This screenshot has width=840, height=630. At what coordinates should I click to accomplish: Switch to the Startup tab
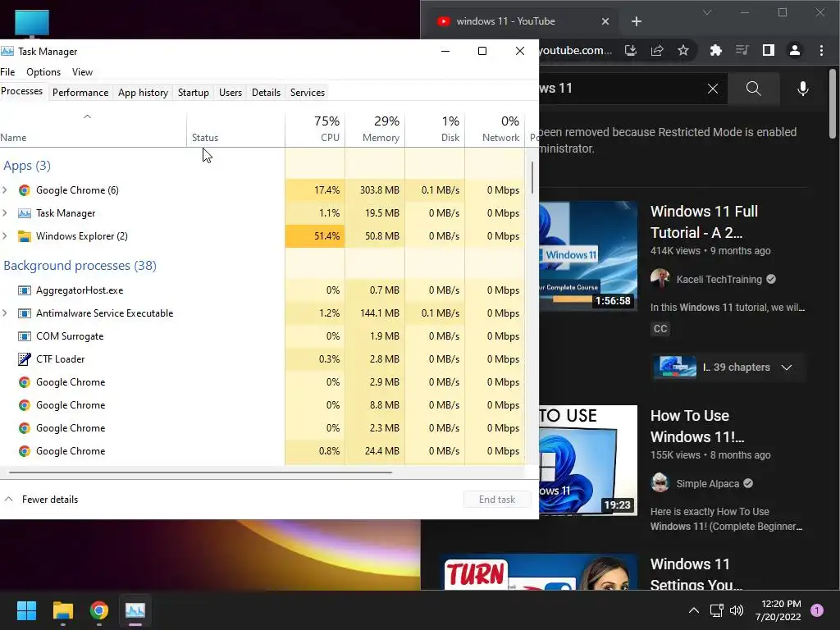(194, 93)
